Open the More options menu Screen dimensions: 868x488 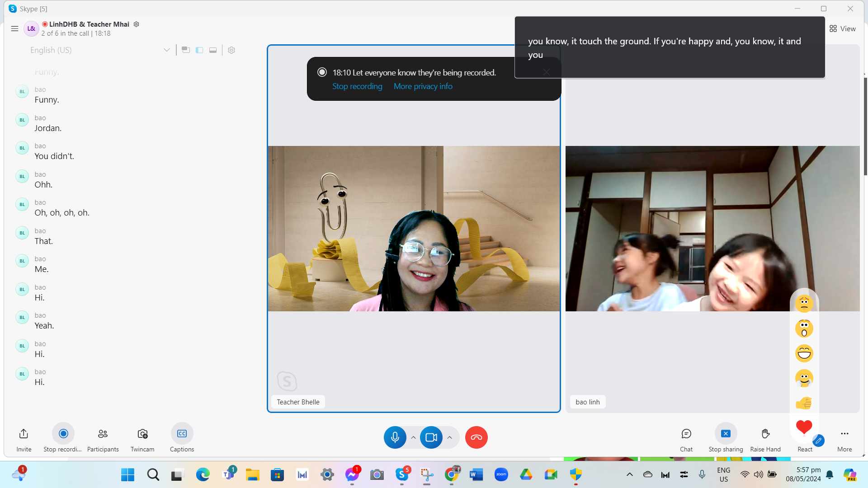(844, 434)
